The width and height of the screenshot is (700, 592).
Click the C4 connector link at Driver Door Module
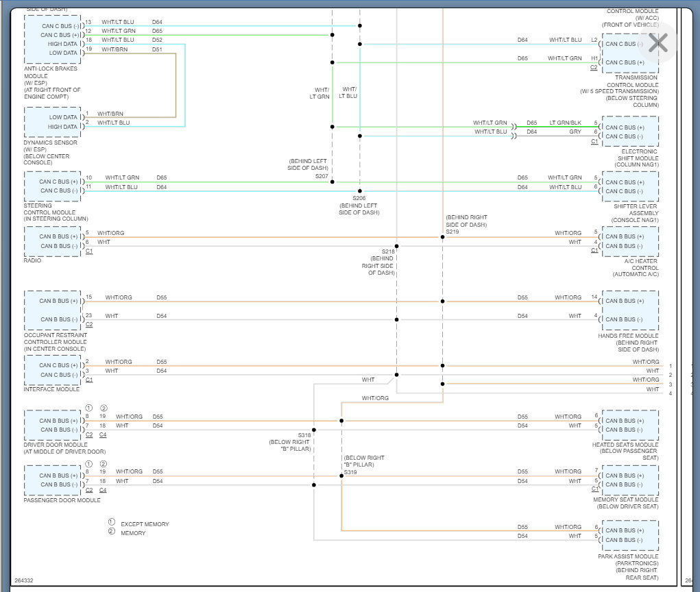(x=103, y=435)
